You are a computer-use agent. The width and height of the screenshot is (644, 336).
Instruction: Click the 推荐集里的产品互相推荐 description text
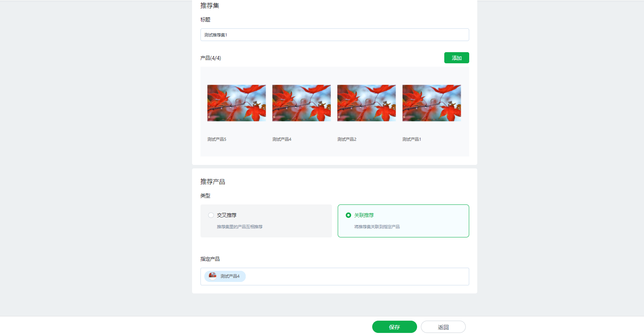coord(240,227)
